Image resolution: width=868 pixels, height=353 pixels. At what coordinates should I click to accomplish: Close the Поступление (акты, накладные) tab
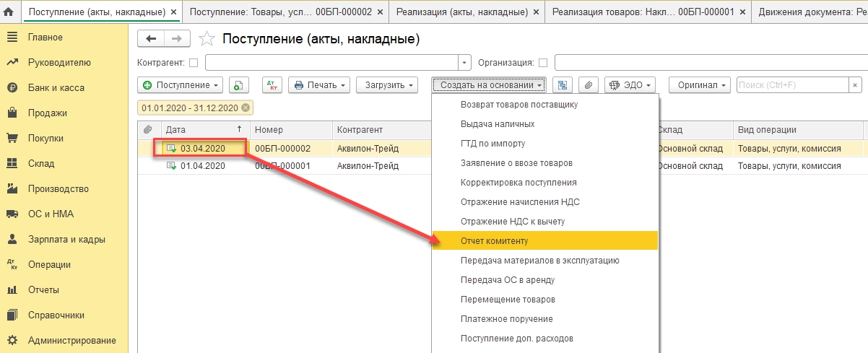tap(173, 12)
